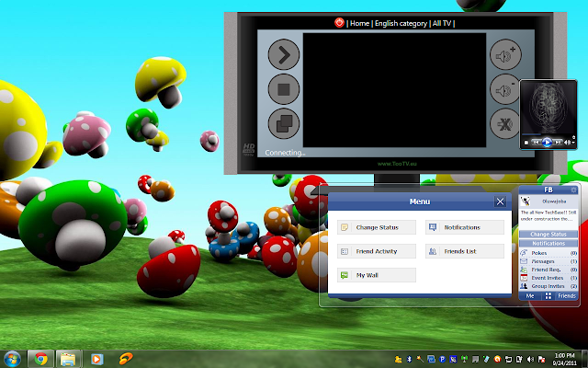The height and width of the screenshot is (368, 588).
Task: Click the overlapping windows button on TV gadget
Action: click(284, 123)
